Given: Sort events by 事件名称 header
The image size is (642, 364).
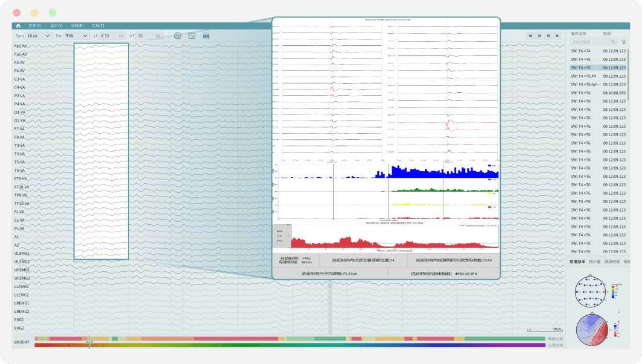Looking at the screenshot, I should pos(579,34).
